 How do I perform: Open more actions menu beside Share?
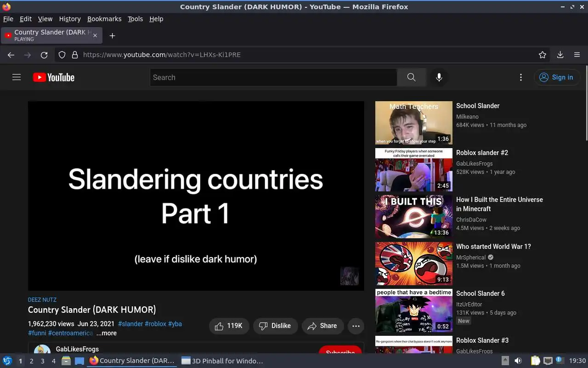click(356, 326)
